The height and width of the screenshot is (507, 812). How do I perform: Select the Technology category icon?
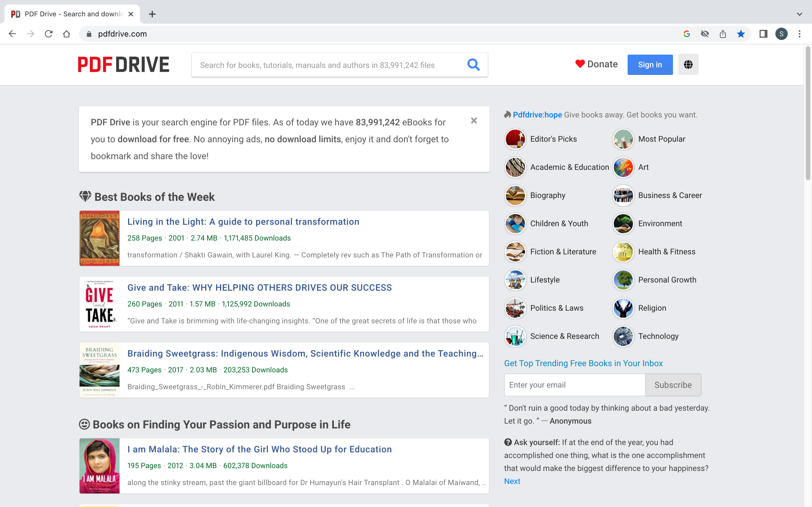623,336
